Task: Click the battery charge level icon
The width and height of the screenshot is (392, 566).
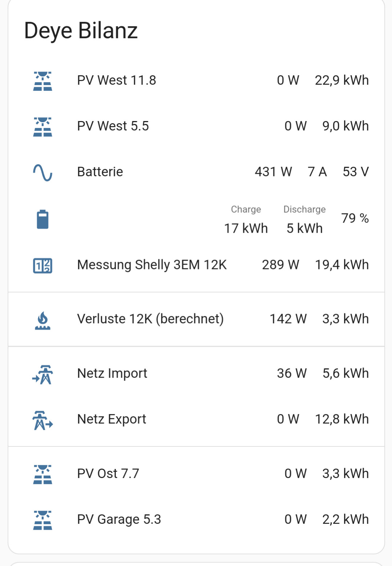Action: coord(43,219)
